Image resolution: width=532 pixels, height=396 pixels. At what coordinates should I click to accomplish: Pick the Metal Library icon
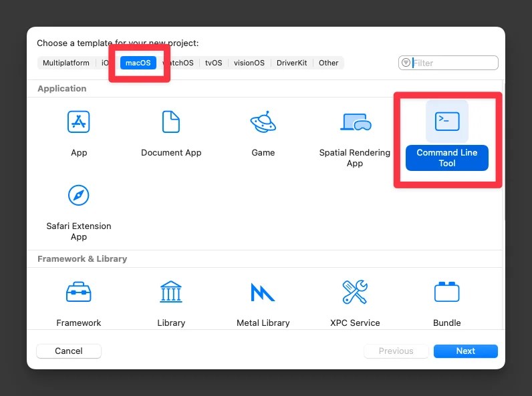263,292
